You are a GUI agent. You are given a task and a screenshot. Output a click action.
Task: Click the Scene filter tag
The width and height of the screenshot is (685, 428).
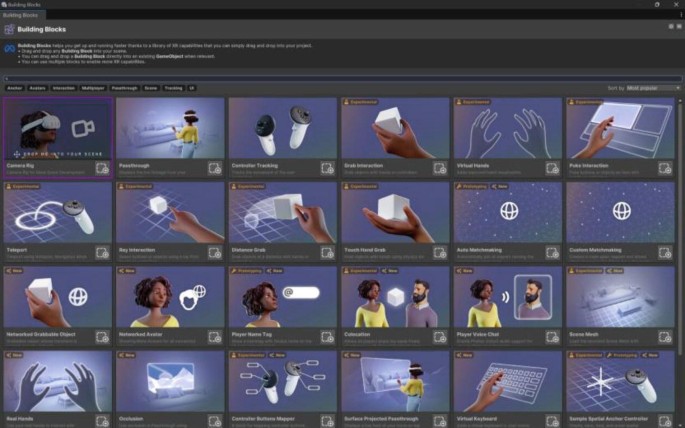[150, 88]
